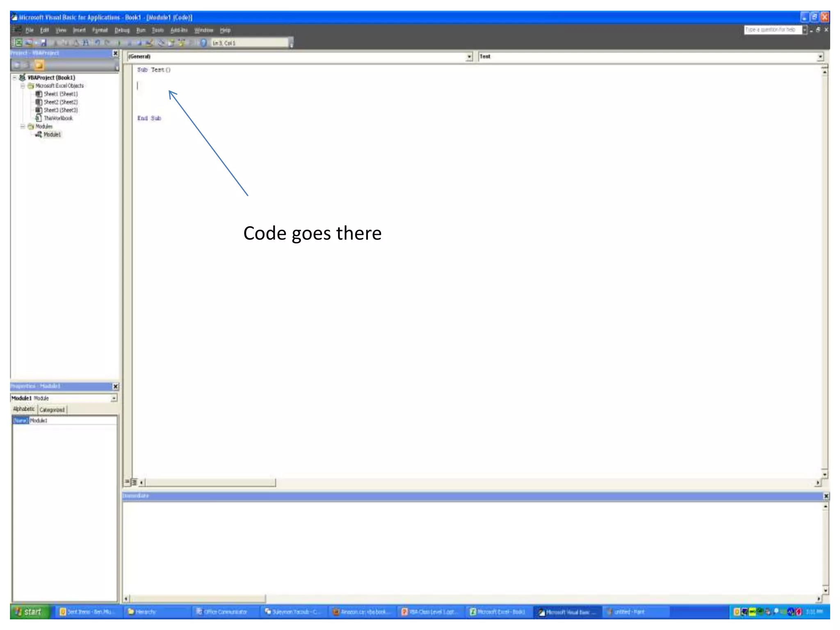Click code pane vertical scroll down arrow

[825, 474]
